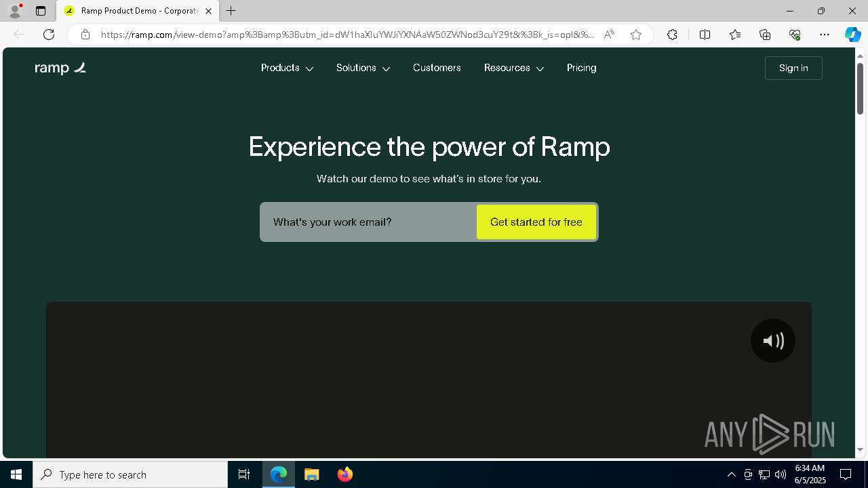Add this page to favorites star
Screen dimensions: 868x488
point(636,35)
